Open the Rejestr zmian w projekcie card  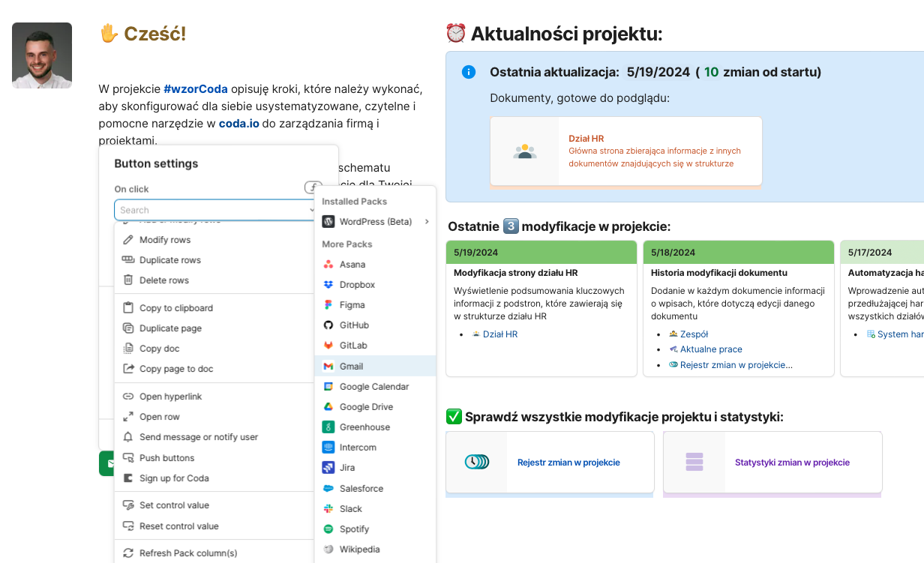tap(550, 463)
